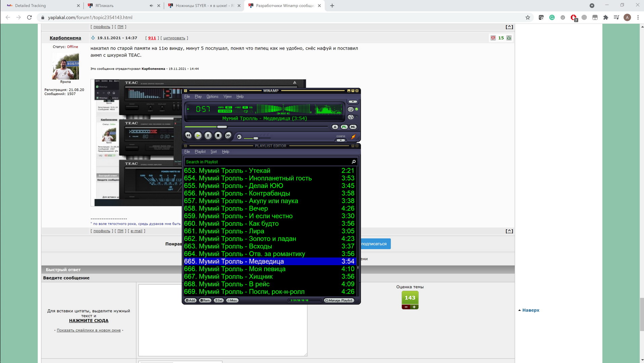The image size is (644, 363).
Task: Open Chrome media controls icon
Action: pyautogui.click(x=616, y=17)
